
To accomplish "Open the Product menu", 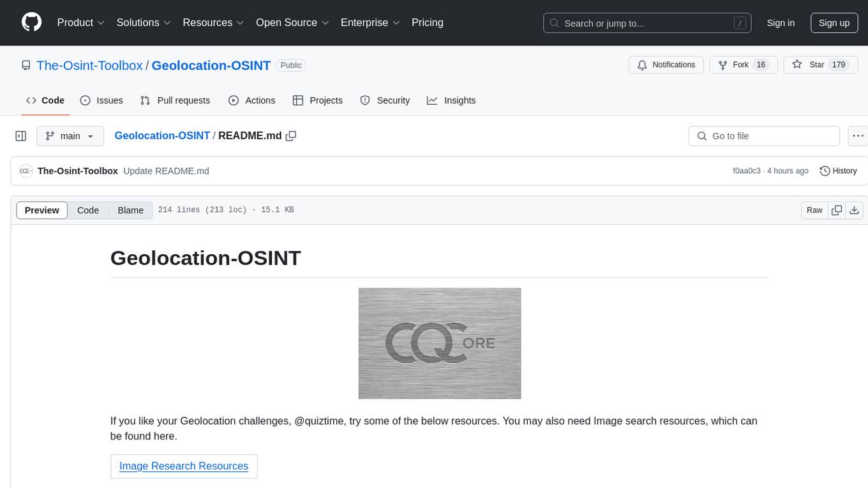I will (x=81, y=22).
